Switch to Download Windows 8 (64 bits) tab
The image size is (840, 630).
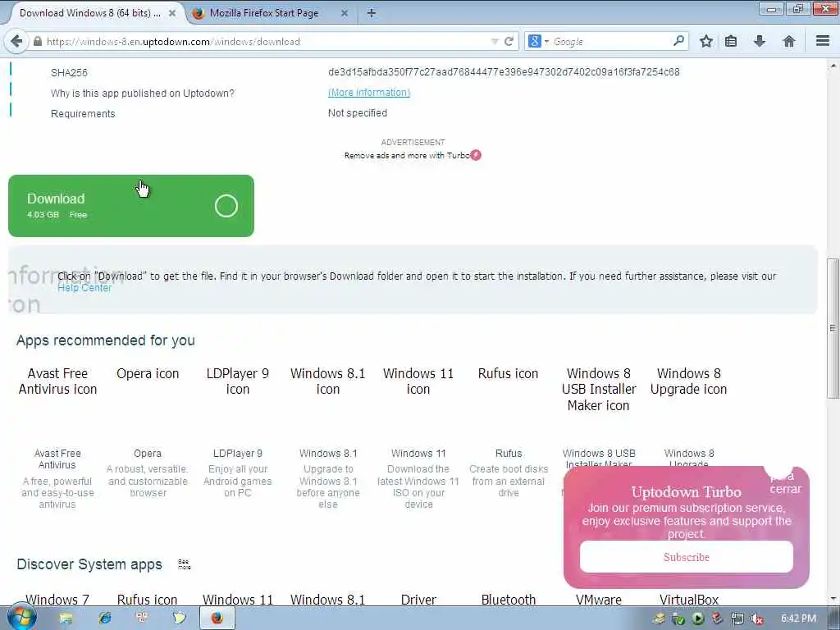(x=89, y=13)
